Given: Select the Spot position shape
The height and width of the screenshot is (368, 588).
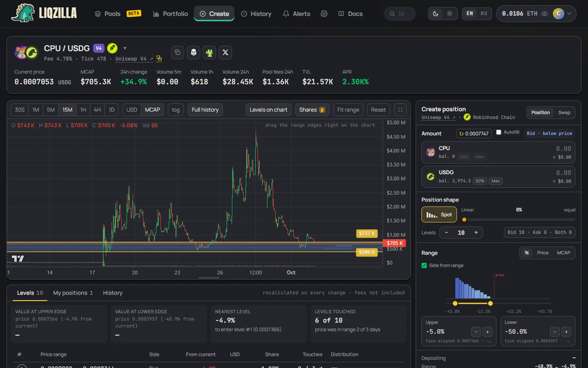Looking at the screenshot, I should tap(439, 215).
